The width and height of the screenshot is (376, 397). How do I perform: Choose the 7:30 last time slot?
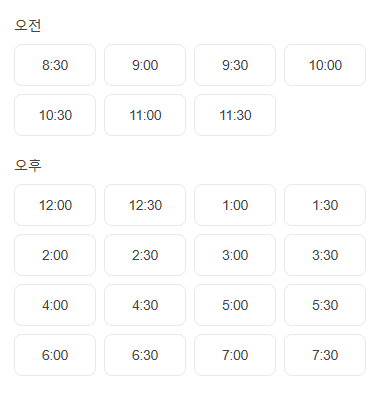click(325, 355)
